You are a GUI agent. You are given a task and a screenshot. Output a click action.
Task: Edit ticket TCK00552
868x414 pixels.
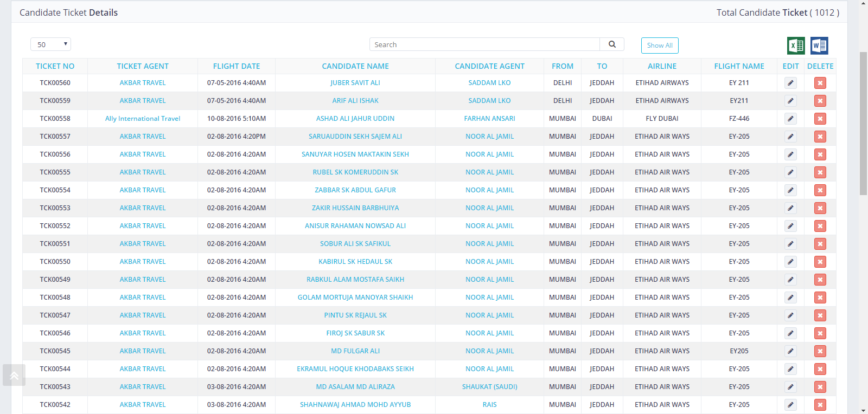pos(790,226)
